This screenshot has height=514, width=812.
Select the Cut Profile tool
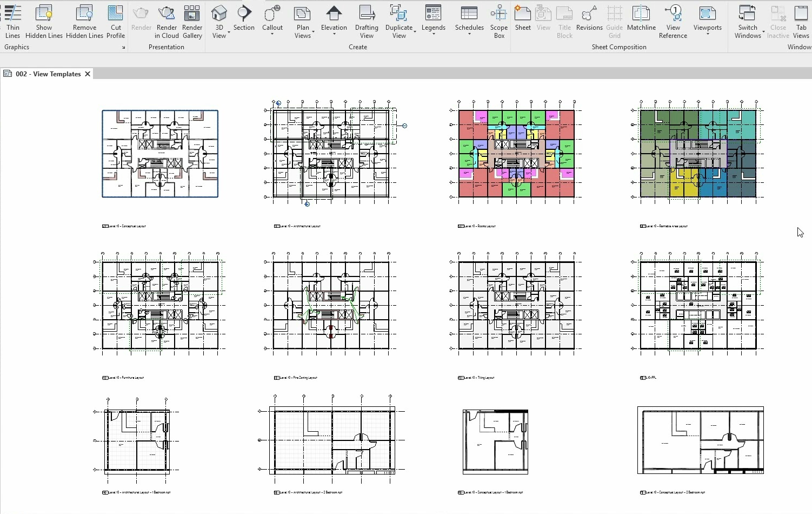coord(115,22)
